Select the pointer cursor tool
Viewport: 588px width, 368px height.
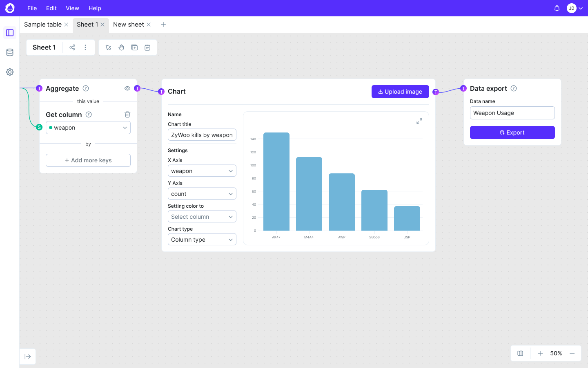(108, 47)
